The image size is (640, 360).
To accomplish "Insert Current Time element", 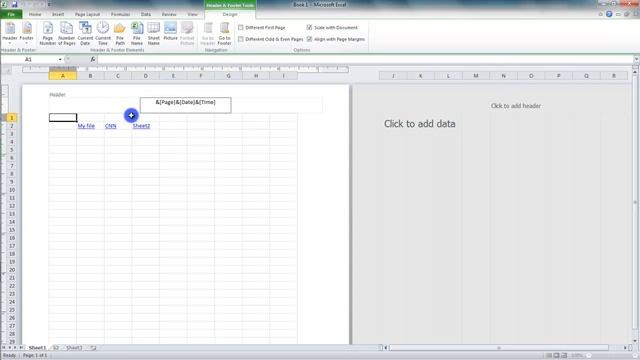I will 103,33.
